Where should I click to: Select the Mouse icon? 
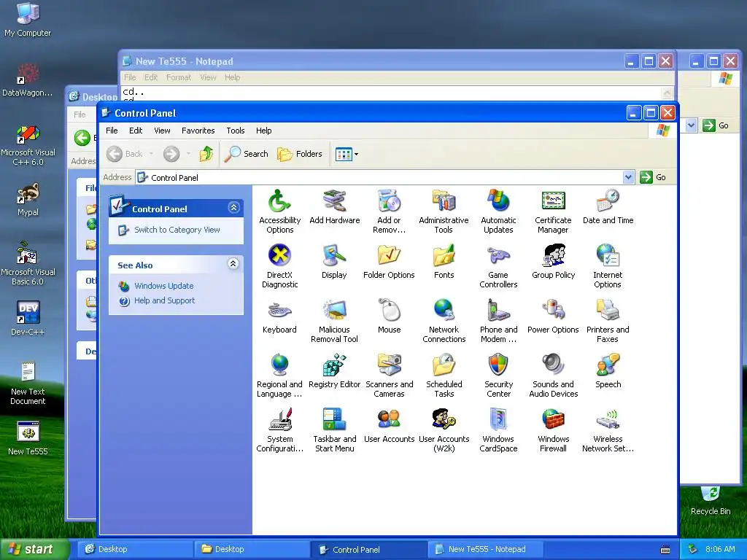click(390, 316)
